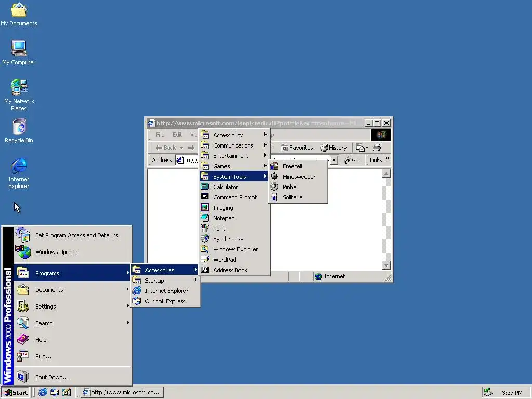Image resolution: width=532 pixels, height=399 pixels.
Task: Open Windows Explorer from Accessories menu
Action: tap(234, 249)
